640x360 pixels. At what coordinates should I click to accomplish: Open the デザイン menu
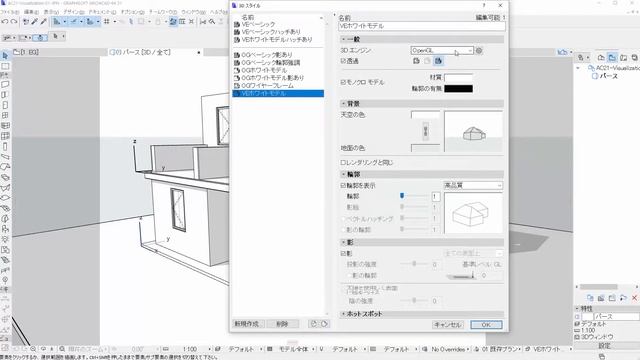[x=73, y=12]
